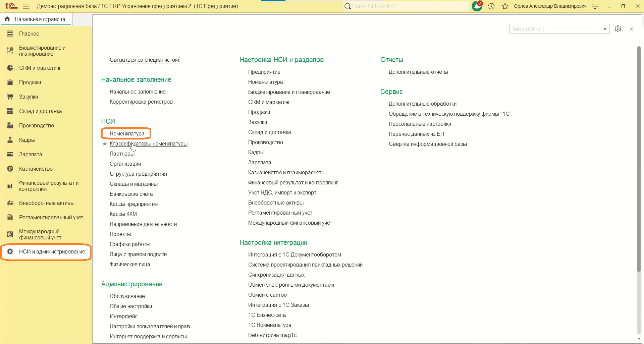Clear the panel search field with X

(605, 29)
